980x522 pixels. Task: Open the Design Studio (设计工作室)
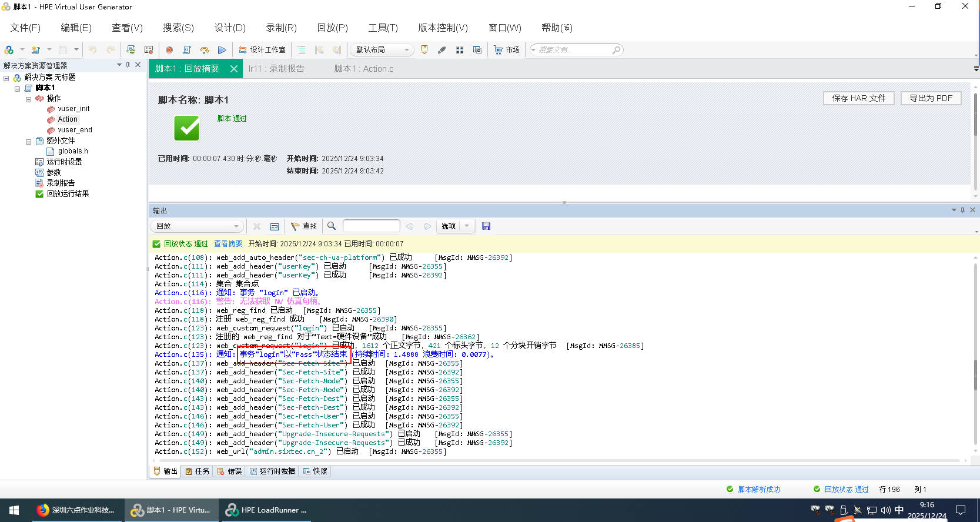coord(262,50)
